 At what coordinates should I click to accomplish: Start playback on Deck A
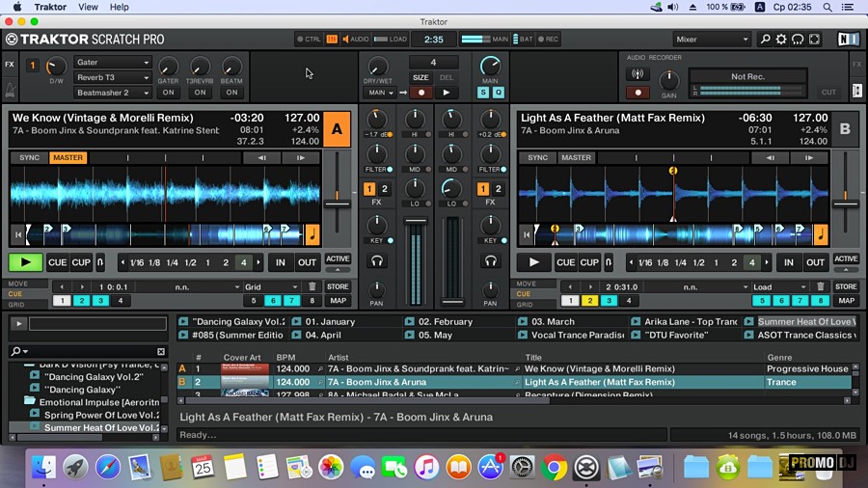(26, 261)
